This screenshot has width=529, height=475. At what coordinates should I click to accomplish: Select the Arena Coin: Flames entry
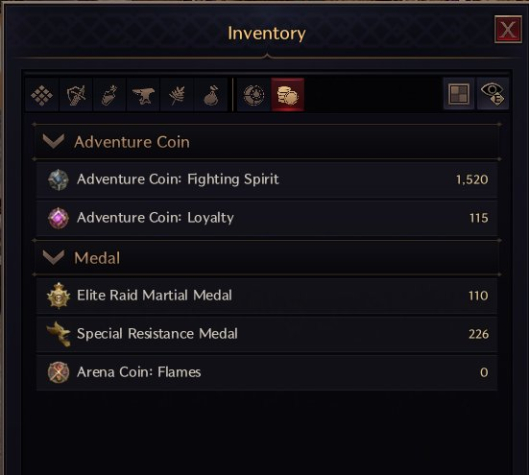pos(267,372)
